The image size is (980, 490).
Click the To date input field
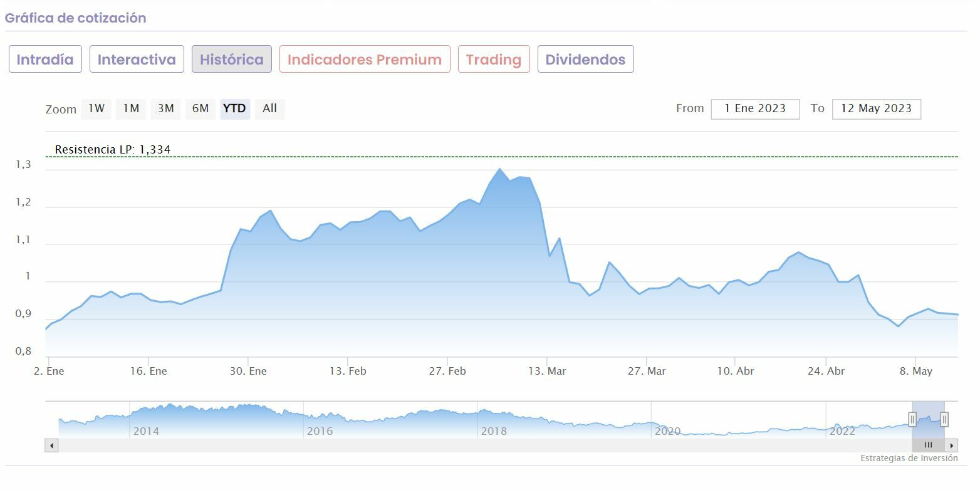(x=876, y=108)
